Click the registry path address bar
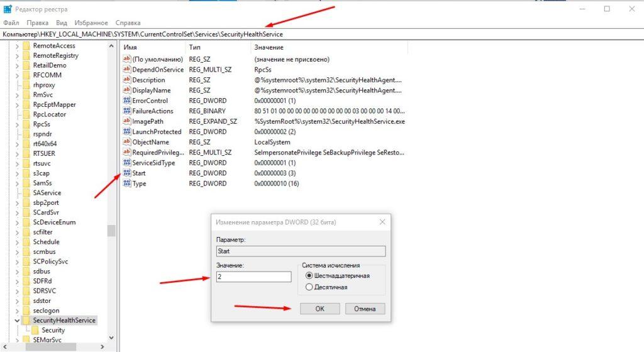644x352 pixels. click(322, 34)
